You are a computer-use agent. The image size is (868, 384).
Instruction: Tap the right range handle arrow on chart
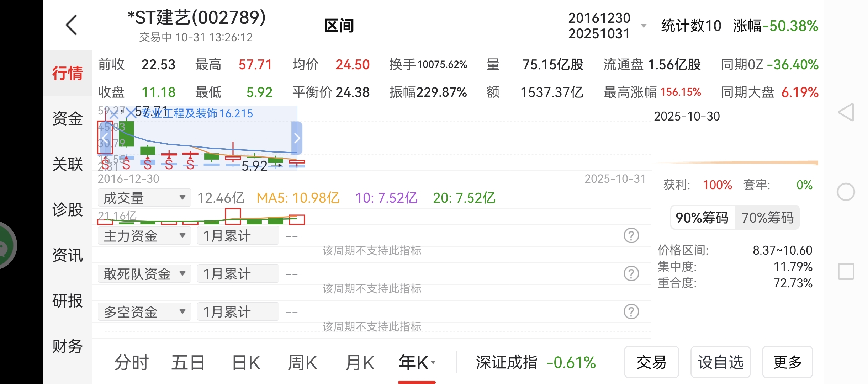point(297,138)
